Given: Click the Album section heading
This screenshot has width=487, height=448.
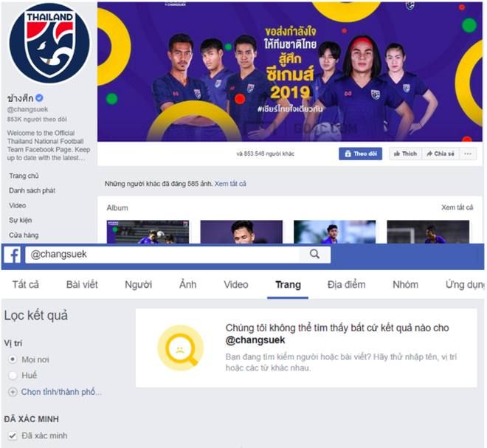Looking at the screenshot, I should [x=117, y=208].
